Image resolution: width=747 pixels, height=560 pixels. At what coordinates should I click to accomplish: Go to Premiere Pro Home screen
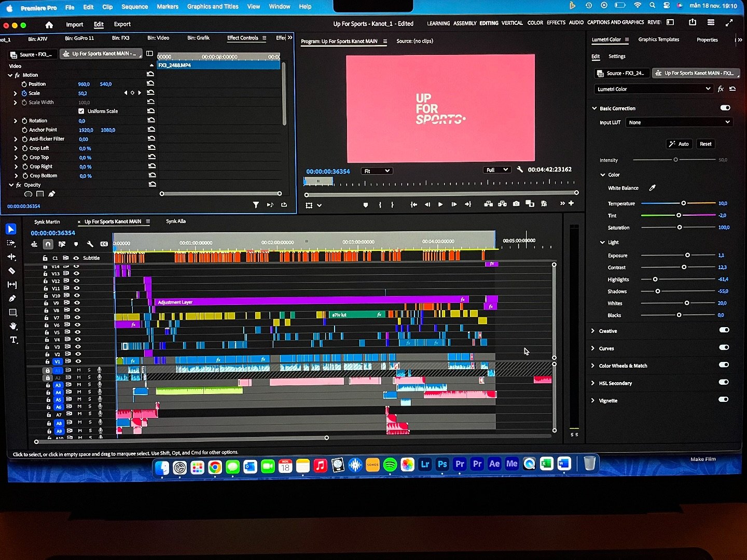[x=49, y=24]
